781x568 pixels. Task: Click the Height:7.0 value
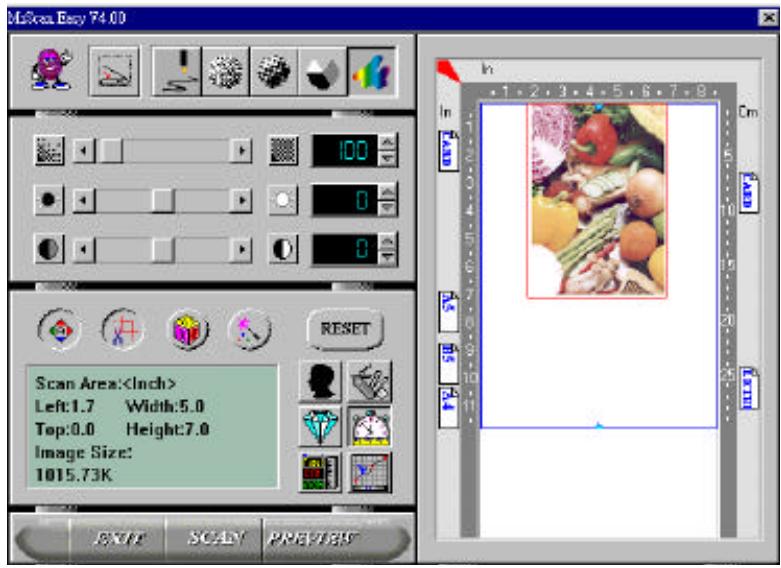167,429
